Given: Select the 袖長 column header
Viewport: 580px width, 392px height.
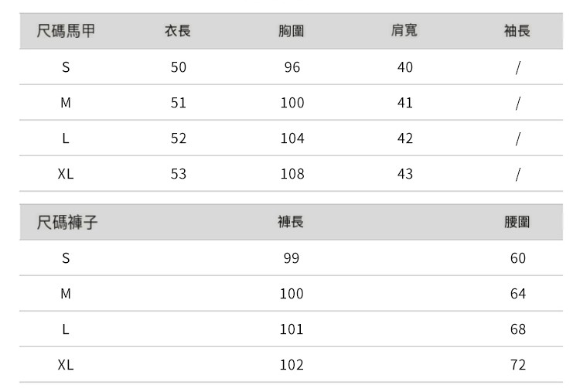Looking at the screenshot, I should (517, 32).
